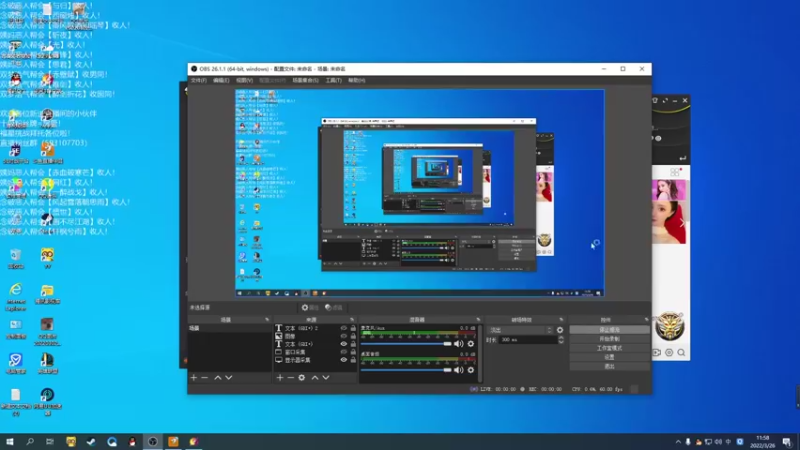Click the 停止推流 button
Screen dimensions: 800x450
click(609, 330)
